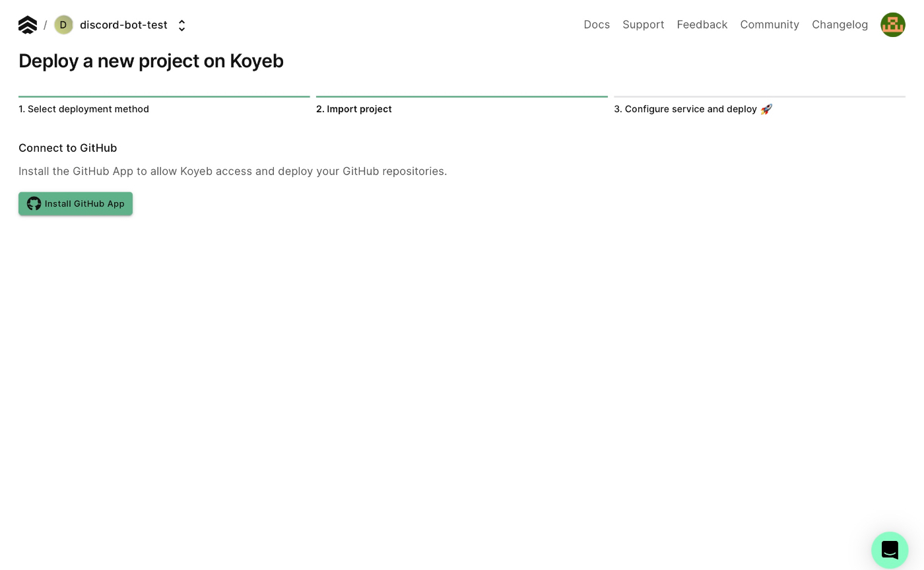924x570 pixels.
Task: Open the Docs link
Action: 597,24
